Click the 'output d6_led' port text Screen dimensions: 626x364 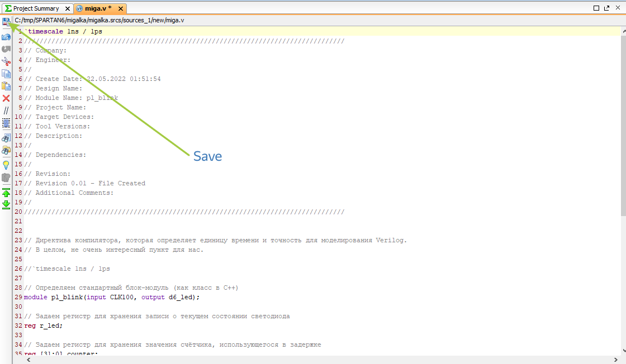[167, 298]
